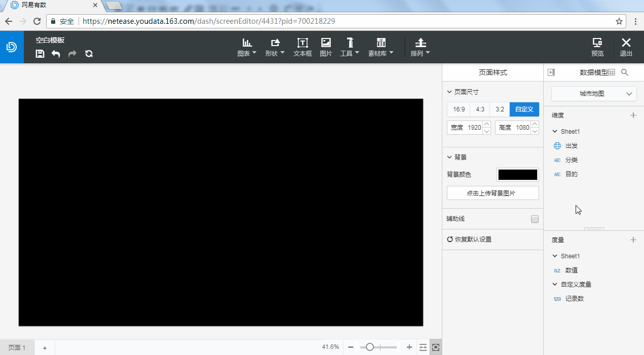Zoom in with the plus icon

click(409, 347)
